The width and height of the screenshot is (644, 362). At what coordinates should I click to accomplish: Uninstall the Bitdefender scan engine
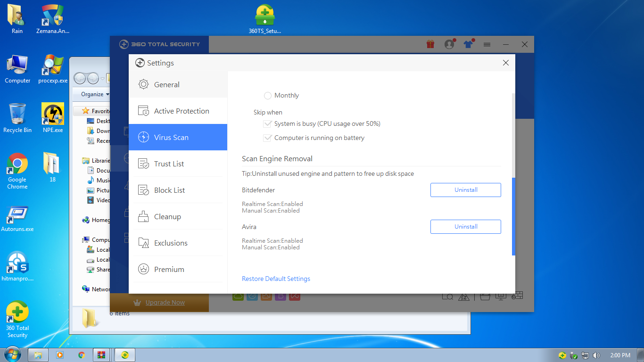point(466,190)
